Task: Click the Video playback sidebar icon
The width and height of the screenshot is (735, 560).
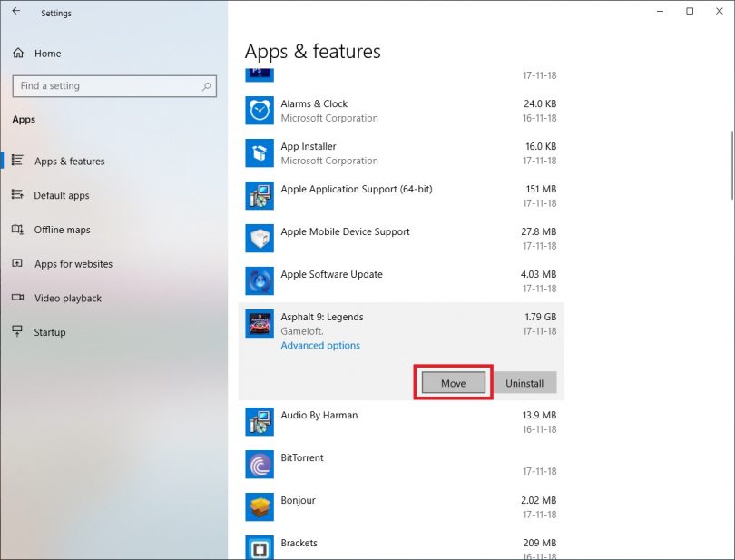Action: (x=16, y=298)
